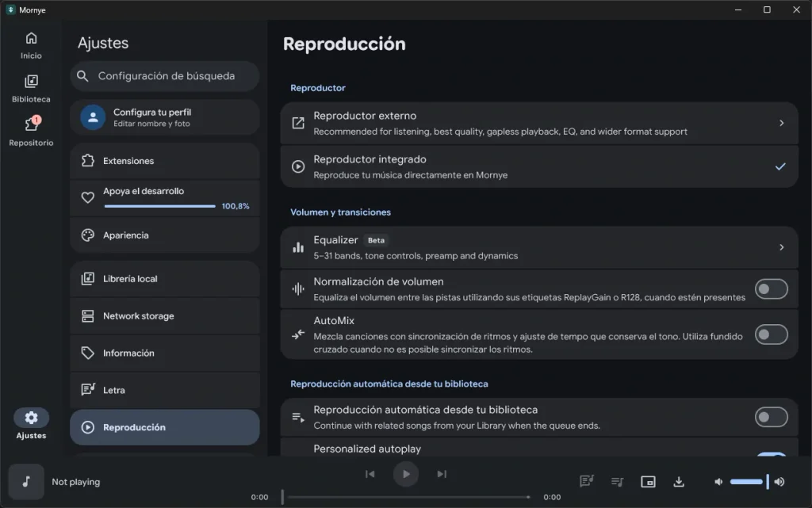Click the Información tag icon
The width and height of the screenshot is (812, 508).
88,353
